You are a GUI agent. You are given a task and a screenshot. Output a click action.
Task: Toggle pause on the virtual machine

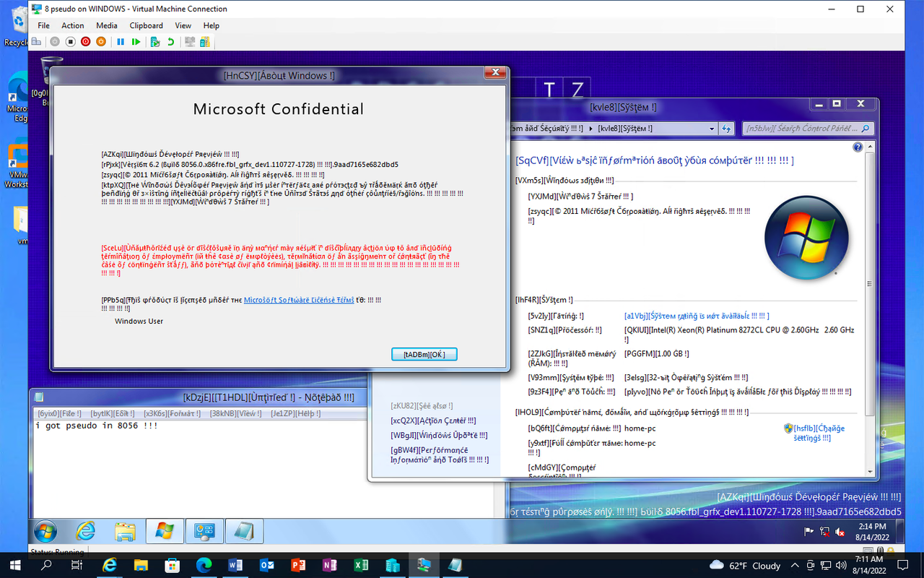[x=121, y=42]
